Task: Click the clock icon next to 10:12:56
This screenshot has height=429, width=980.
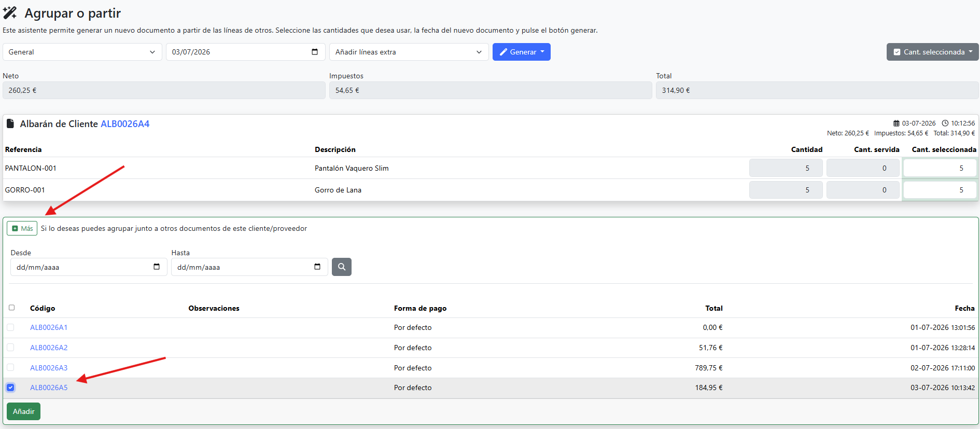Action: 945,123
